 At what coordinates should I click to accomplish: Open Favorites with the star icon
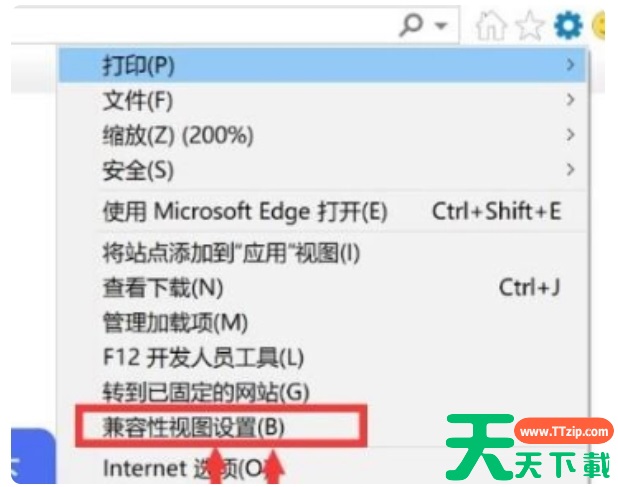(x=529, y=26)
